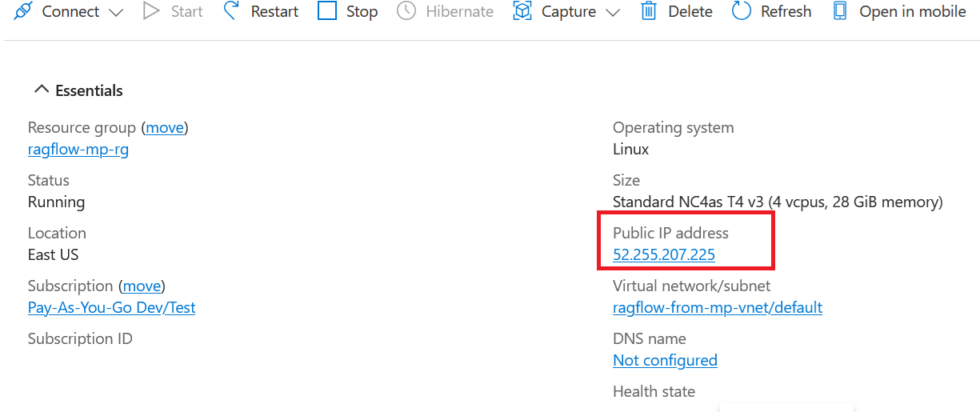Open the Connect dropdown chevron

point(116,13)
